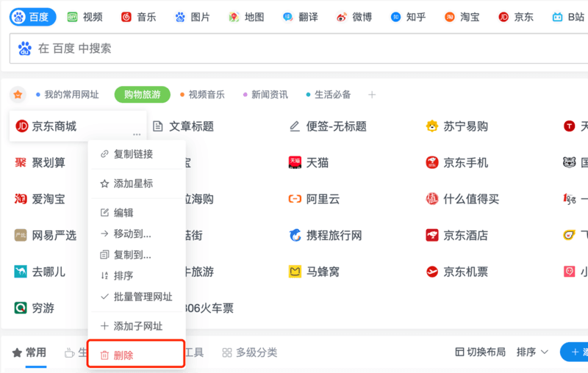Viewport: 588px width, 373px height.
Task: Select the 百度 search engine pill
Action: pos(32,17)
